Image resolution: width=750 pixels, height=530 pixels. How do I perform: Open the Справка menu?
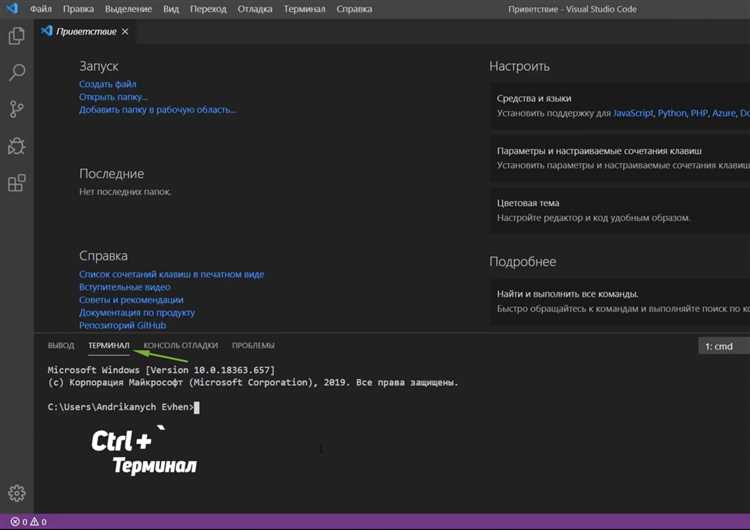pyautogui.click(x=354, y=9)
